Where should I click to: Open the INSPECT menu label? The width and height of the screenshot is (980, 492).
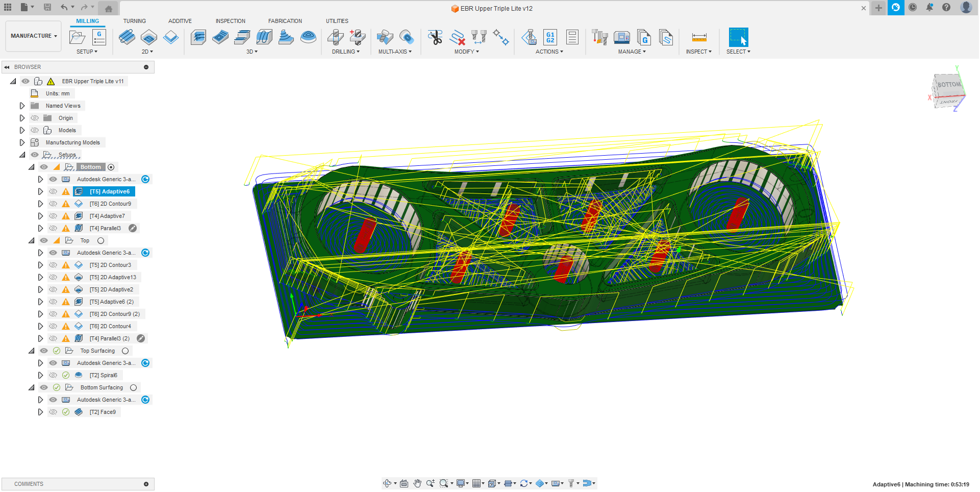pyautogui.click(x=698, y=52)
